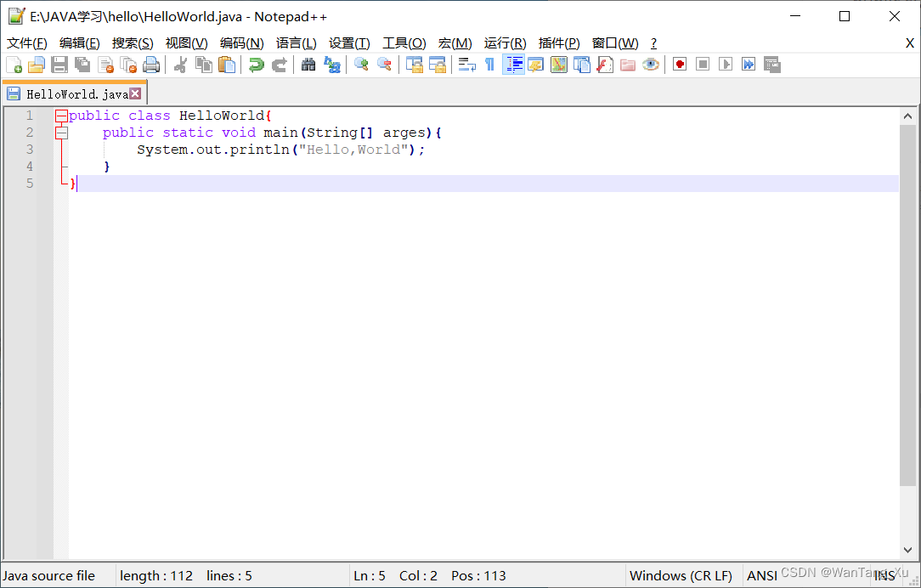The image size is (921, 588).
Task: Open the 编码(N) menu
Action: click(x=241, y=43)
